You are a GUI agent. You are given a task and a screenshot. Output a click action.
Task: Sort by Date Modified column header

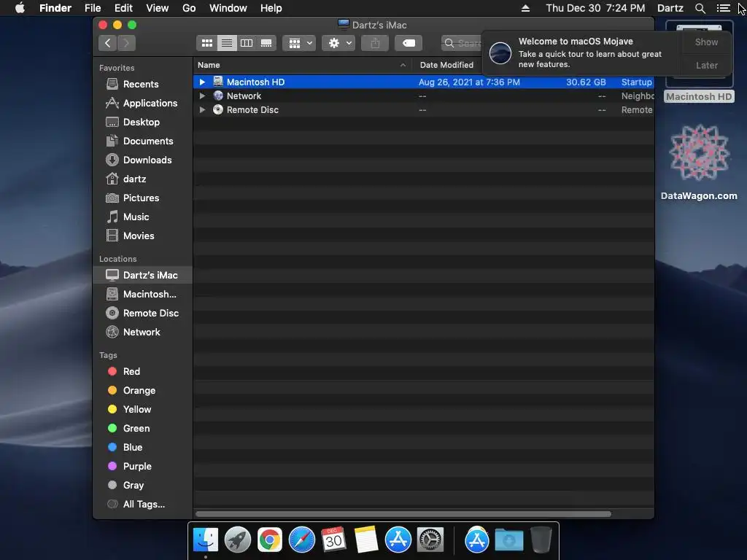tap(446, 65)
